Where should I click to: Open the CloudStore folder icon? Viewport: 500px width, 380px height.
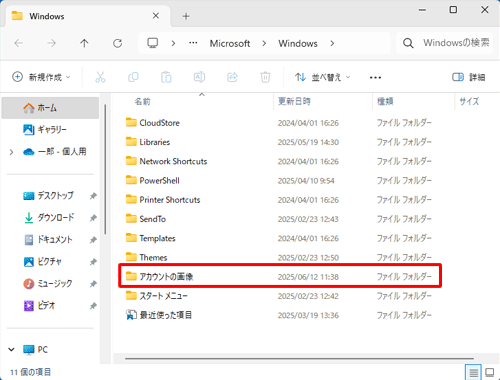pyautogui.click(x=131, y=123)
